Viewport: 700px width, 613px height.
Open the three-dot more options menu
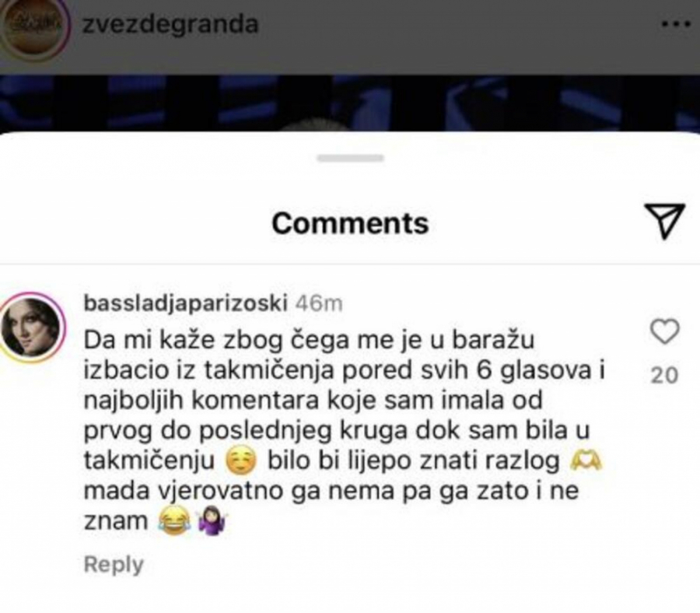coord(676,25)
